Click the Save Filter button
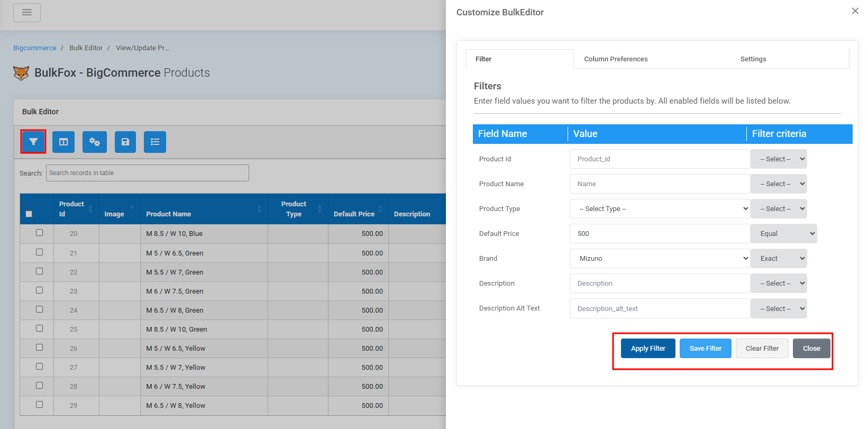 pos(706,349)
